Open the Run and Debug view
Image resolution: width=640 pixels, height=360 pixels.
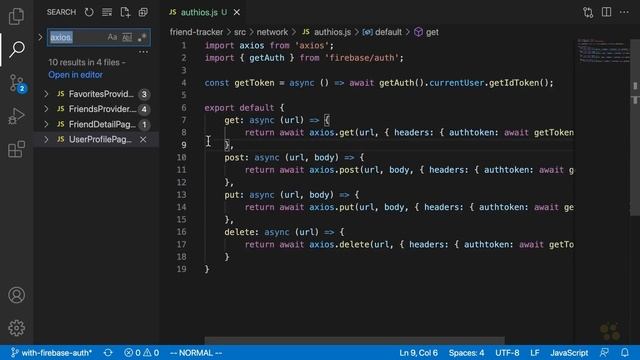[x=16, y=116]
